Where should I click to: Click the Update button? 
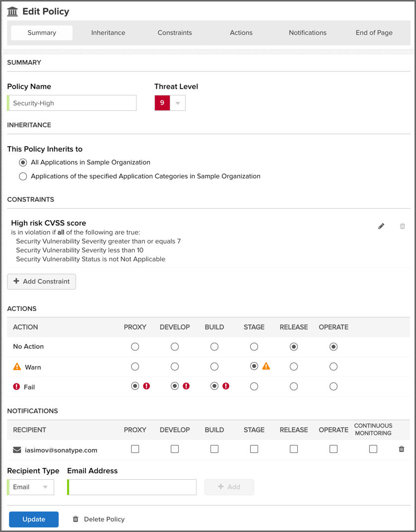34,519
